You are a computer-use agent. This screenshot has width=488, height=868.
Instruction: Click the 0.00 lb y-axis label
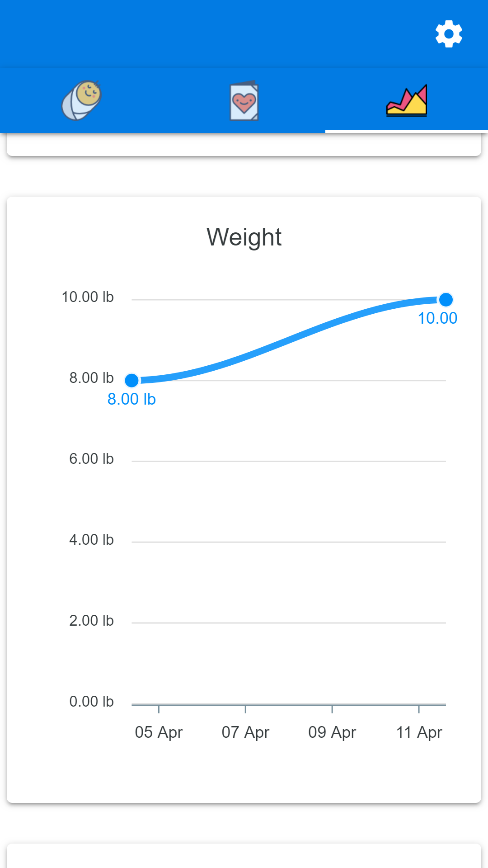[91, 702]
